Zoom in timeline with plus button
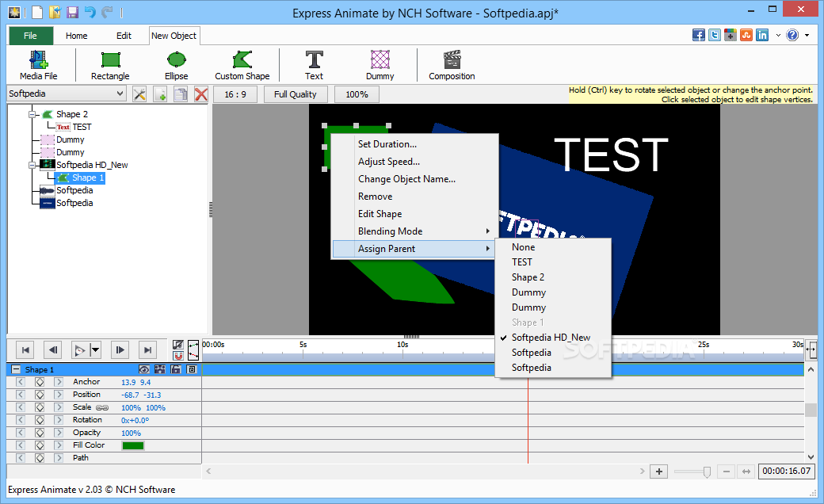Viewport: 824px width, 504px height. pos(659,472)
